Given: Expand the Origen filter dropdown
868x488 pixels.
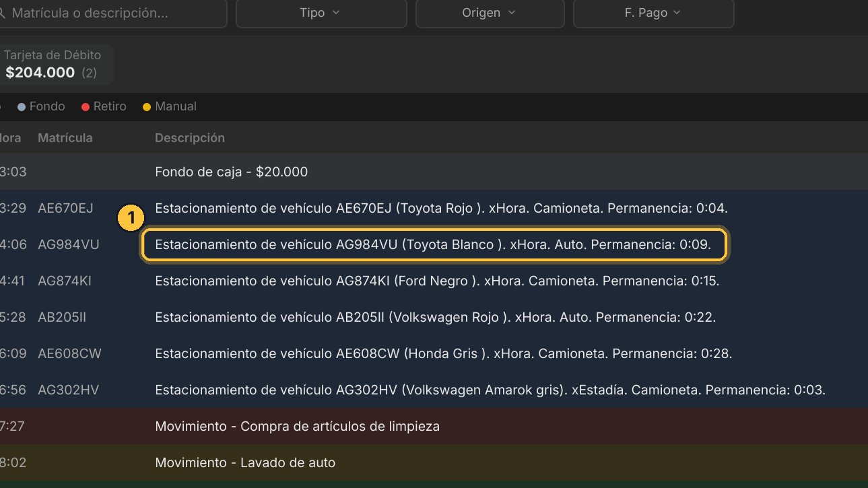Looking at the screenshot, I should [490, 13].
